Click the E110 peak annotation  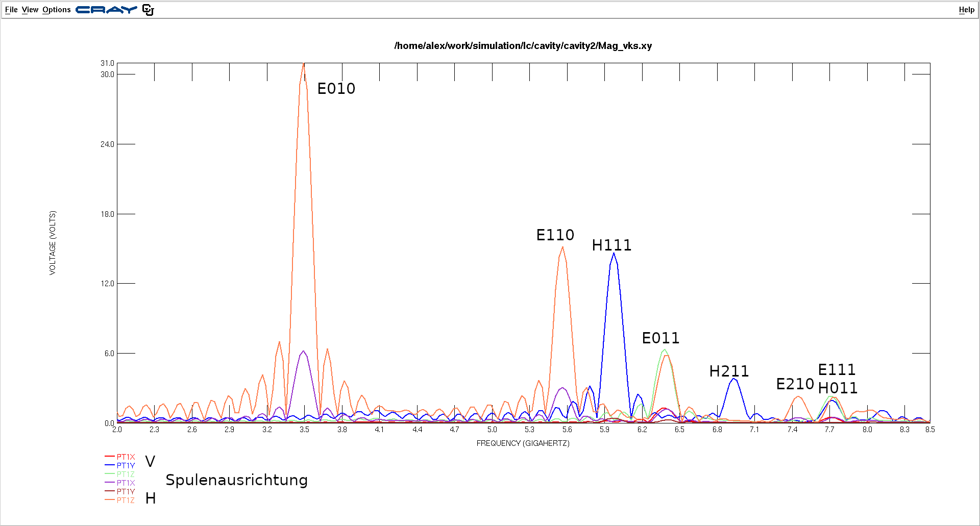click(555, 235)
